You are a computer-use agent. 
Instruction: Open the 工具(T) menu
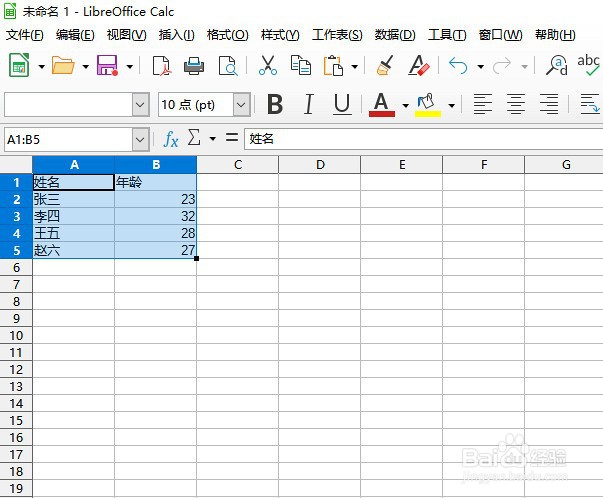pos(447,35)
